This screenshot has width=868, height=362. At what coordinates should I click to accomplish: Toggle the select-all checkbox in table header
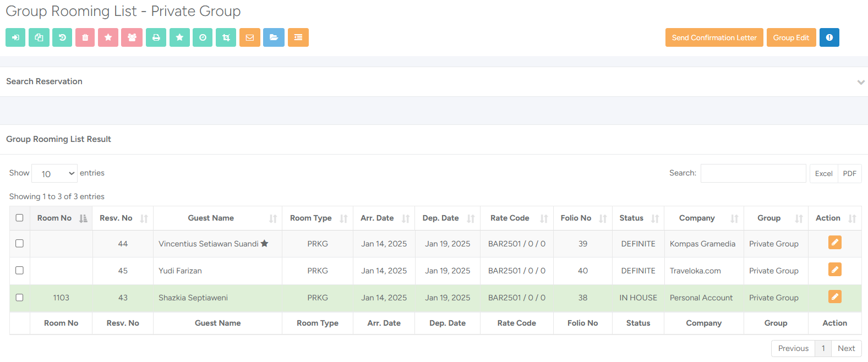pyautogui.click(x=20, y=218)
